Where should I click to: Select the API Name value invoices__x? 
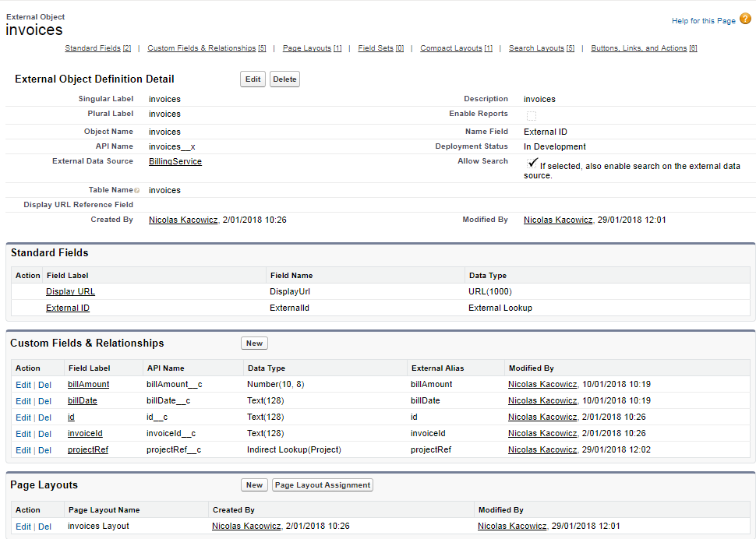pos(172,146)
